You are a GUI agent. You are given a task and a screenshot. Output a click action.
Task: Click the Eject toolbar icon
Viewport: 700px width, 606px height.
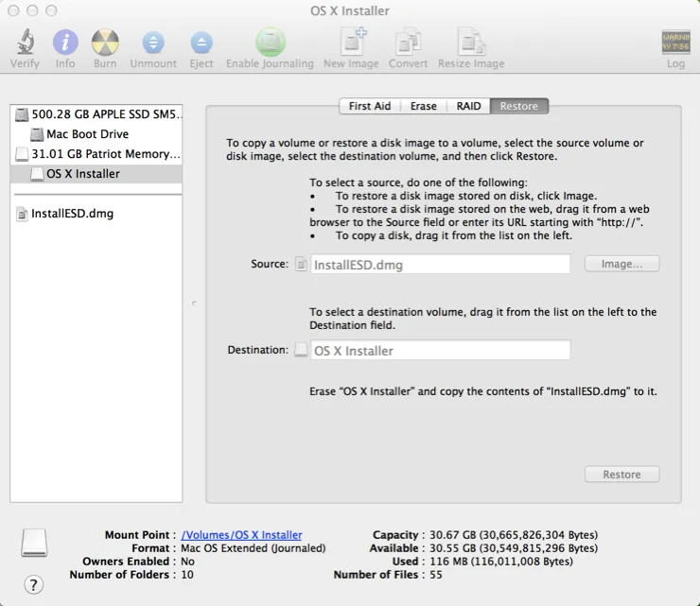(201, 43)
